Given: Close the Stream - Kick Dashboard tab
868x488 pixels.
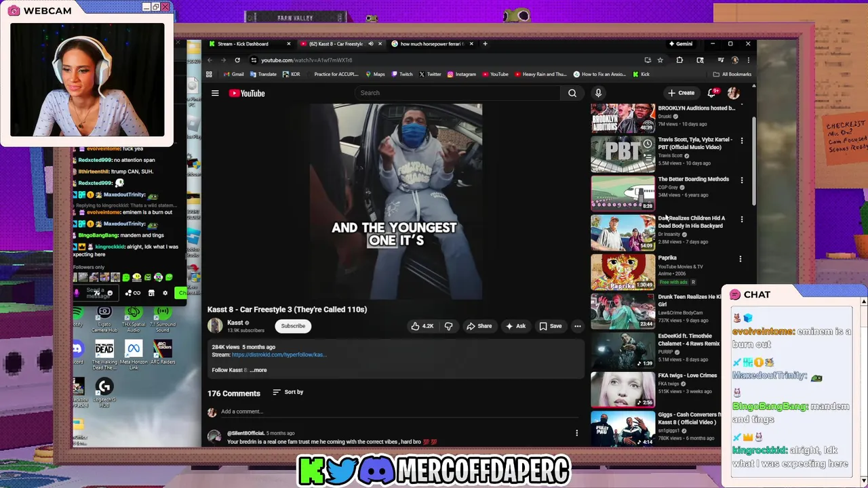Looking at the screenshot, I should (x=288, y=44).
